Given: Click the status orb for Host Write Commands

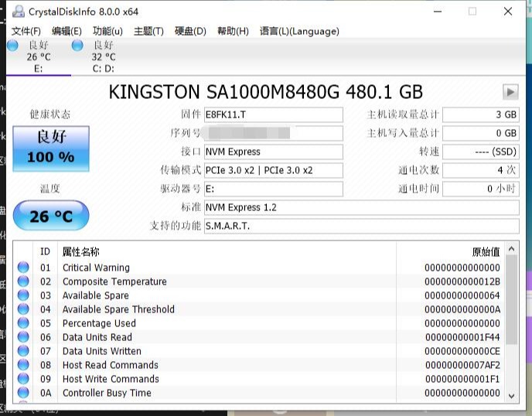Looking at the screenshot, I should pos(23,379).
